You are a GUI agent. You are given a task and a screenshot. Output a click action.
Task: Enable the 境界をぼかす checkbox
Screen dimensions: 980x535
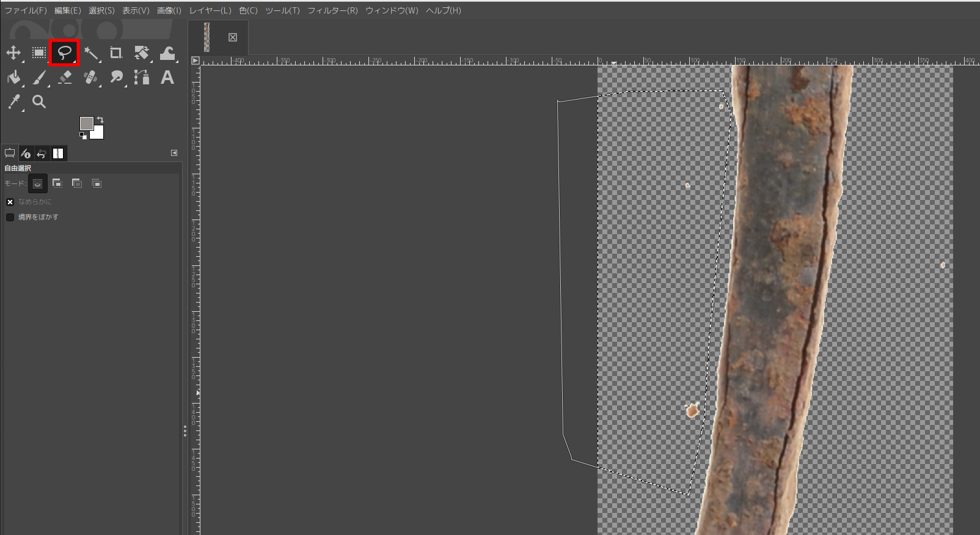[x=10, y=217]
